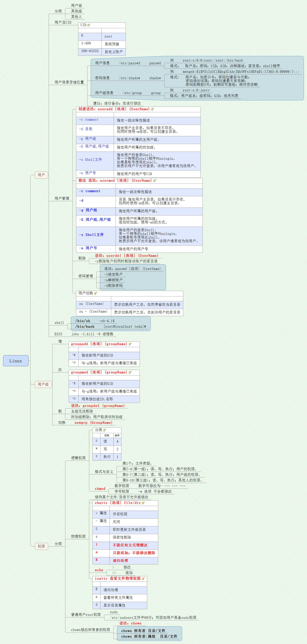Image resolution: width=307 pixels, height=644 pixels.
Task: Select the chmod node
Action: pos(100,489)
